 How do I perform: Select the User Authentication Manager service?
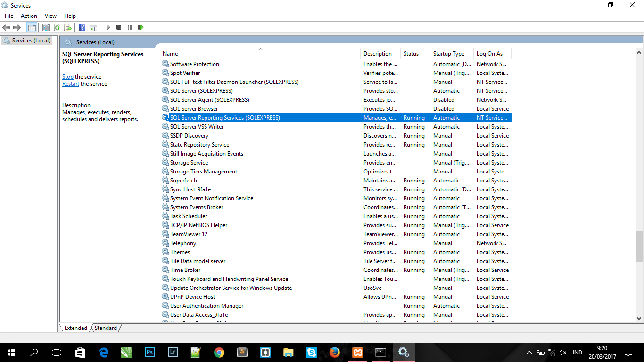click(x=336, y=306)
